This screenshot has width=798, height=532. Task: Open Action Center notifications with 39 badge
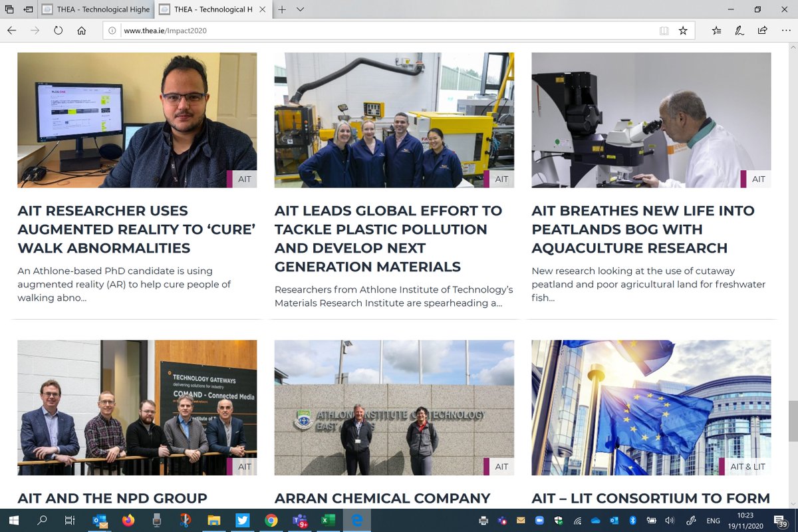coord(781,520)
